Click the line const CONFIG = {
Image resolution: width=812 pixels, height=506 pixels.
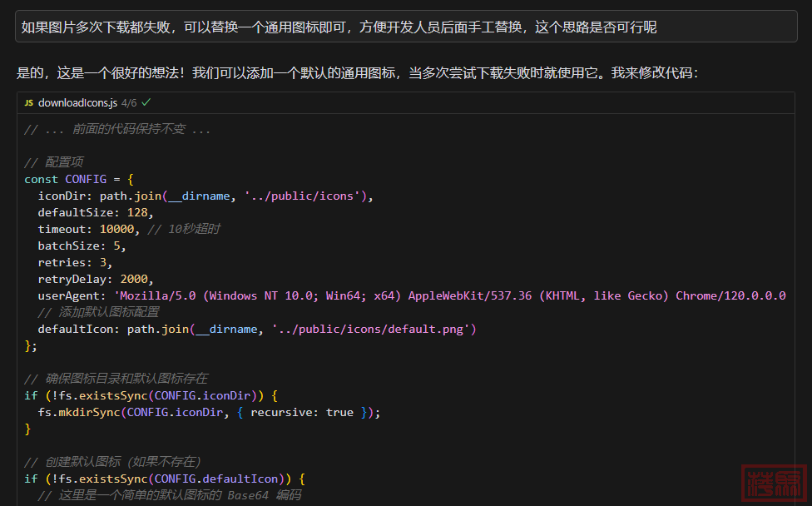(79, 179)
